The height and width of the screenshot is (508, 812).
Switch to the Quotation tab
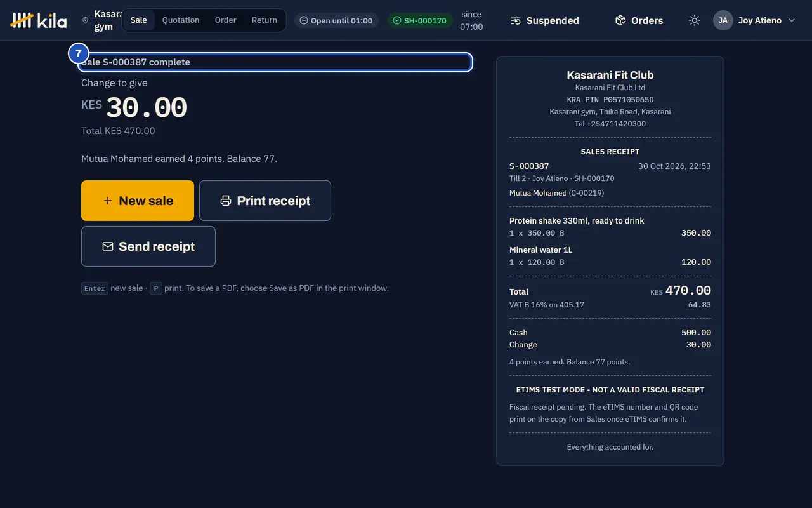[x=181, y=20]
